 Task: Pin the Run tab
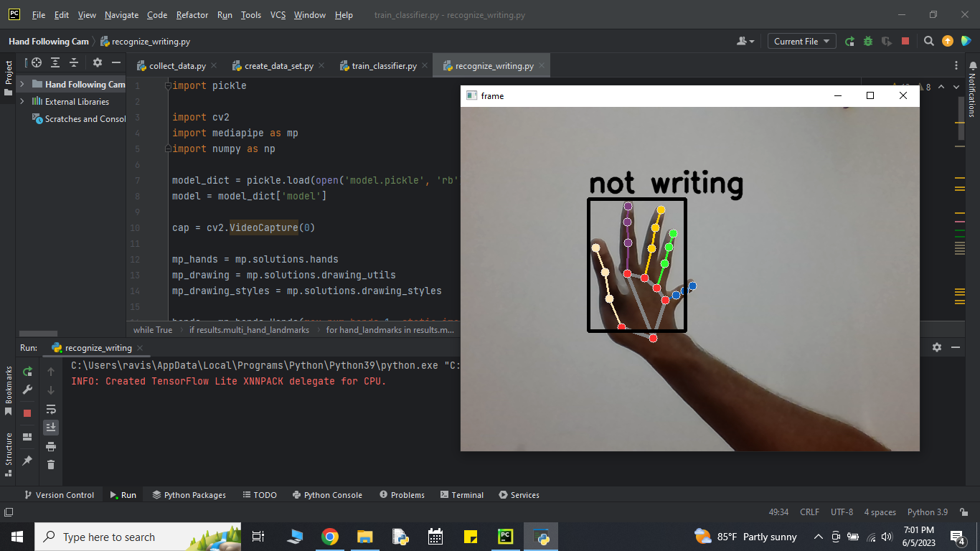tap(27, 461)
